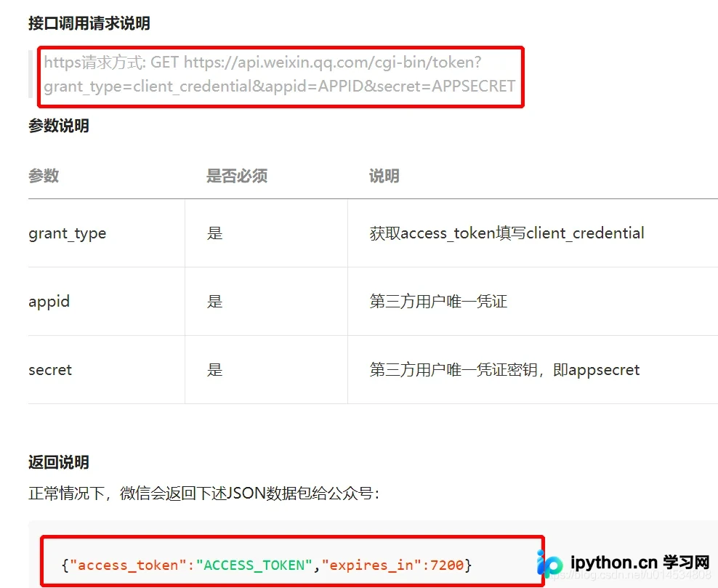Image resolution: width=718 pixels, height=588 pixels.
Task: Click the 参数说明 heading
Action: click(59, 126)
